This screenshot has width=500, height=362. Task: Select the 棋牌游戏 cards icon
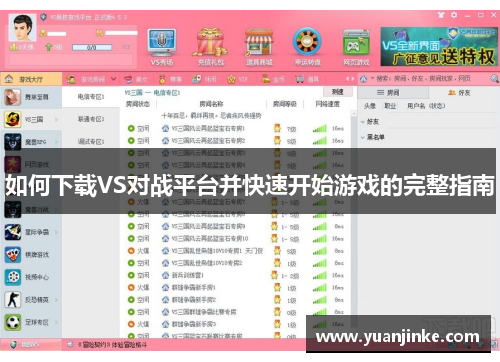pyautogui.click(x=13, y=255)
